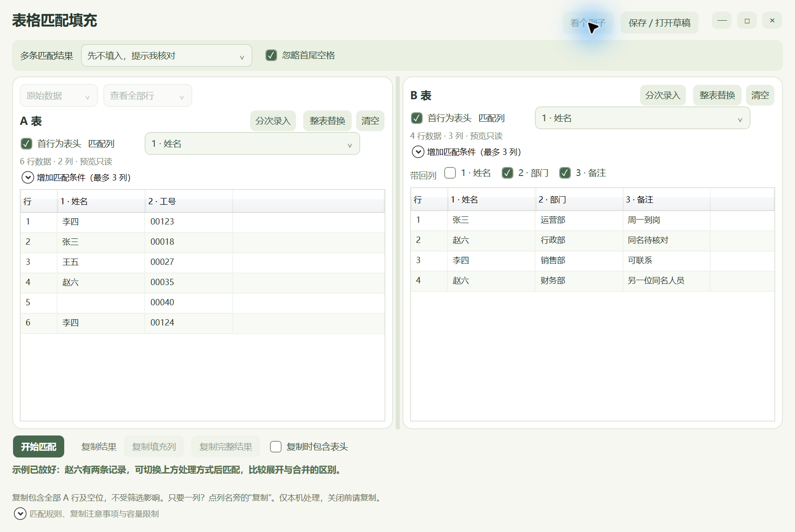Click 分次录入 for B 表
795x532 pixels.
coord(663,95)
